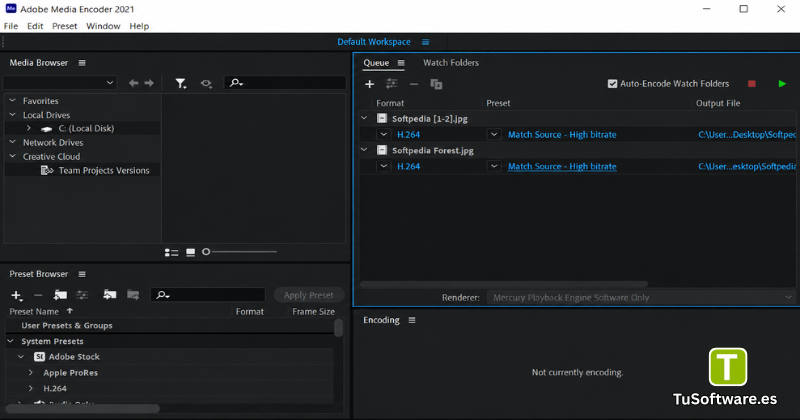Viewport: 800px width, 420px height.
Task: Duplicate the selected Queue item
Action: pos(436,84)
